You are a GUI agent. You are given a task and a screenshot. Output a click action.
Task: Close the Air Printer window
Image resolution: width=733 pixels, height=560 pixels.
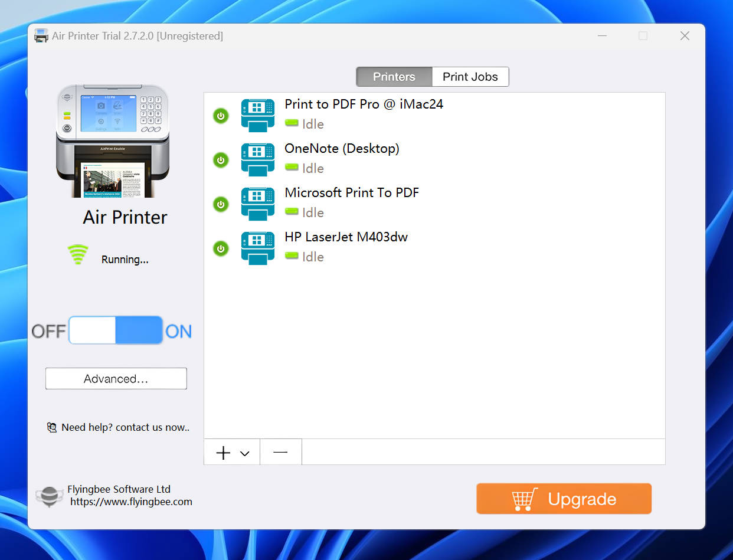(685, 36)
